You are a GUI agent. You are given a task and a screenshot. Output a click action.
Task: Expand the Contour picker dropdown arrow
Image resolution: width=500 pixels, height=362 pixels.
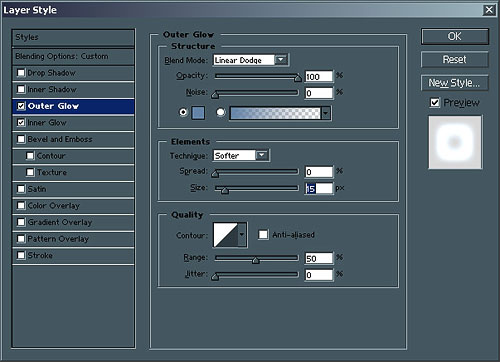pyautogui.click(x=242, y=235)
